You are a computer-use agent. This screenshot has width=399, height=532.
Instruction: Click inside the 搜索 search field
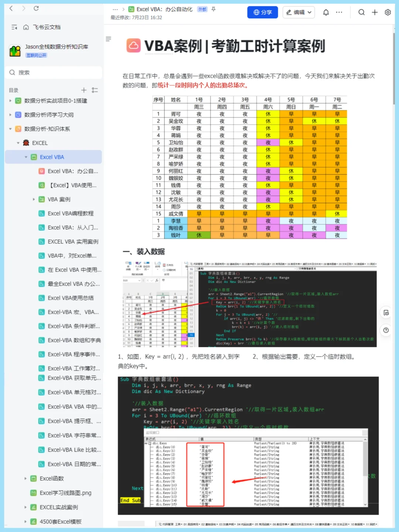tap(54, 72)
